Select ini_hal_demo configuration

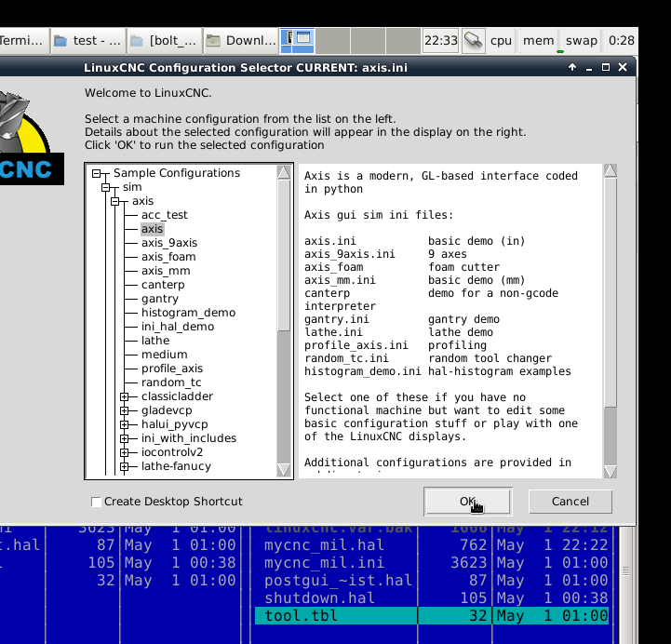(x=178, y=327)
